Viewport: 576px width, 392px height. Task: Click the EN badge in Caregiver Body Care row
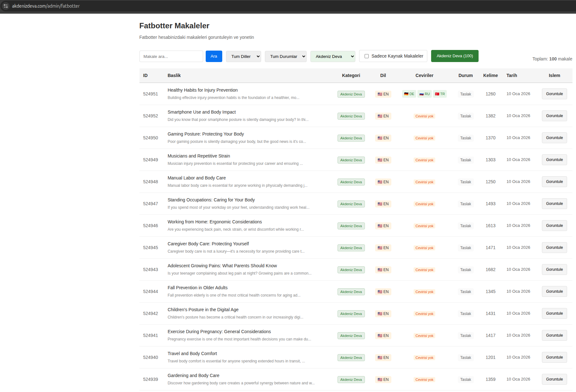click(383, 248)
